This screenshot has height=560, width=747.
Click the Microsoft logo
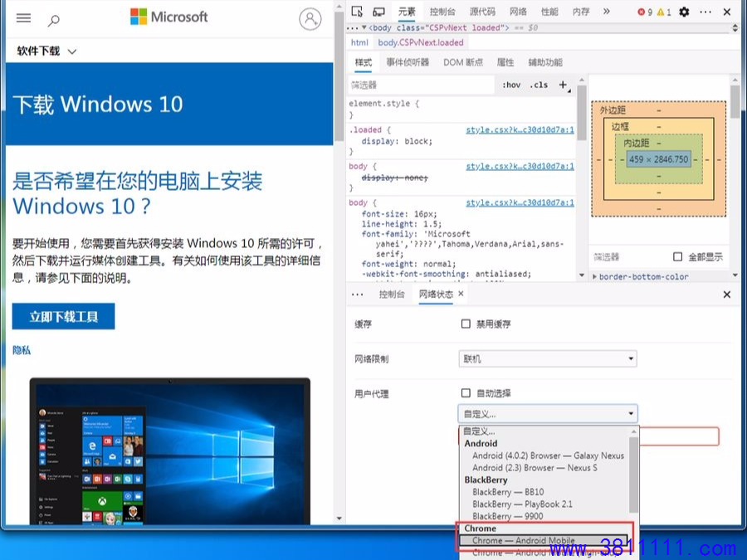[169, 17]
